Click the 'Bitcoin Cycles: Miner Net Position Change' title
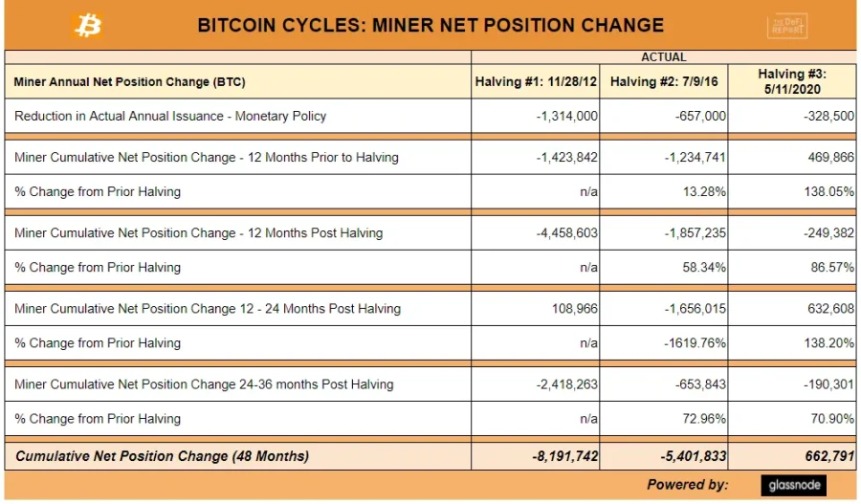 [x=430, y=26]
